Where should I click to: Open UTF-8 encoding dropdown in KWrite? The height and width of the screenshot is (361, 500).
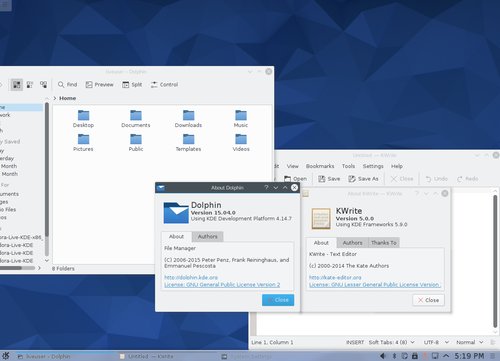pos(436,342)
